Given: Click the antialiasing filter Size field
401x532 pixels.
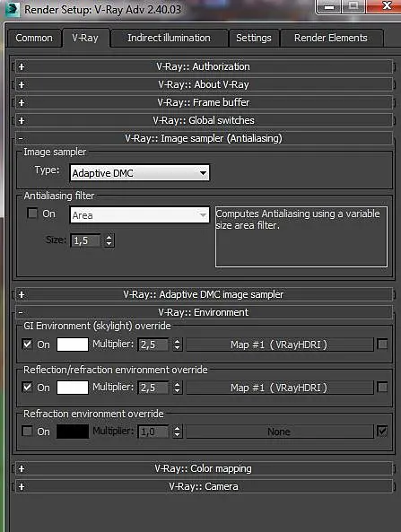Looking at the screenshot, I should (x=85, y=240).
